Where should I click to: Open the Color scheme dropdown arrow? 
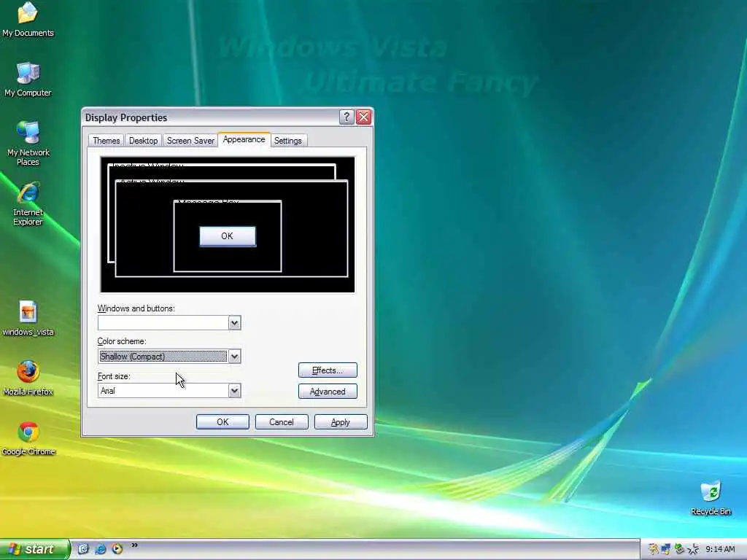tap(234, 356)
